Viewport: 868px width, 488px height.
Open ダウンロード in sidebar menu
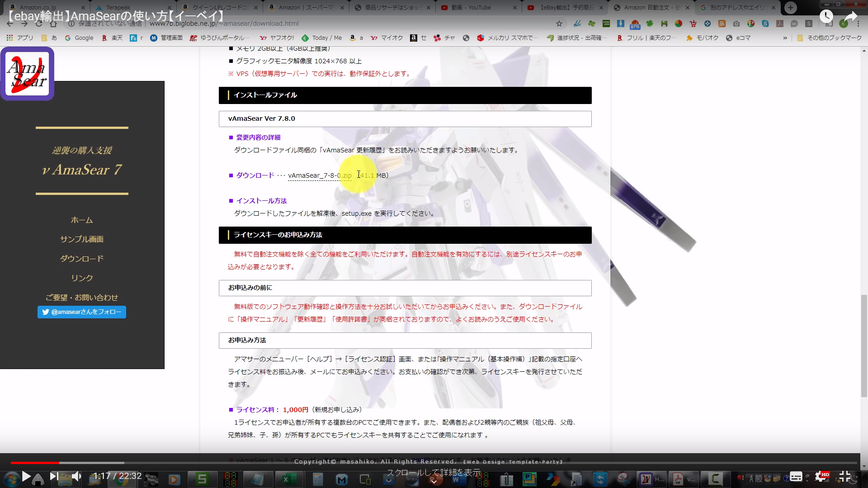(x=82, y=259)
